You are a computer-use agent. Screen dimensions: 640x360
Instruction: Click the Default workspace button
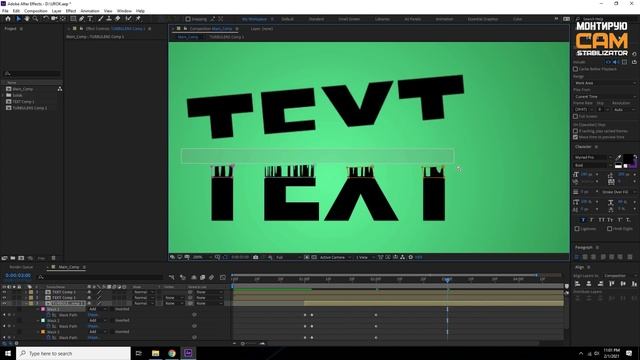tap(287, 19)
